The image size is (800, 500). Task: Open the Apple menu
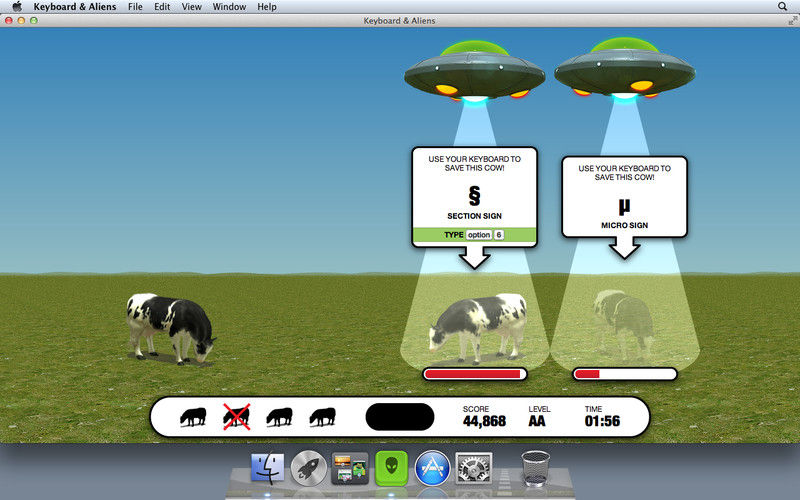click(17, 7)
